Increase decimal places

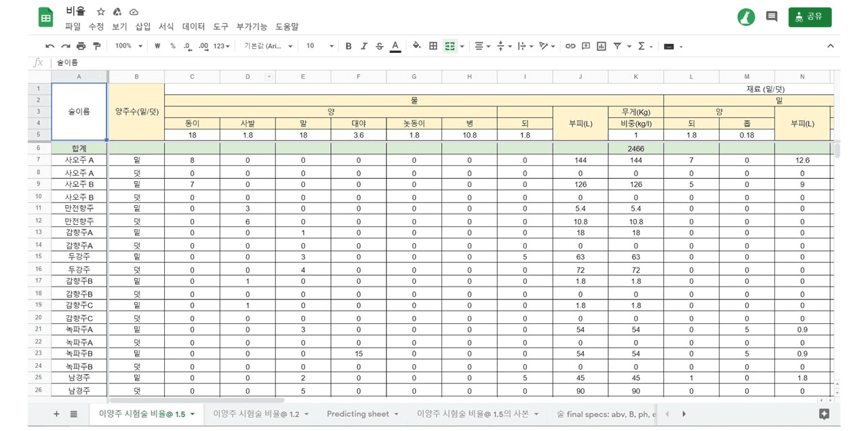pos(204,46)
